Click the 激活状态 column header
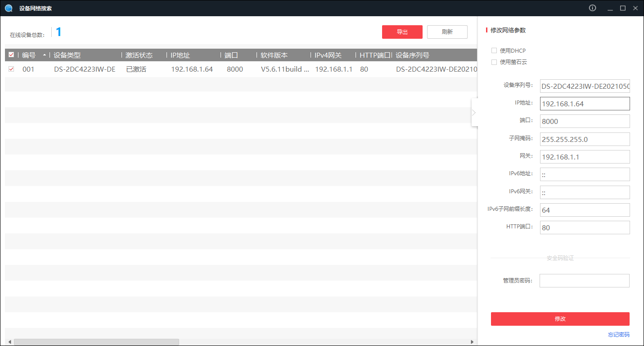 click(139, 55)
